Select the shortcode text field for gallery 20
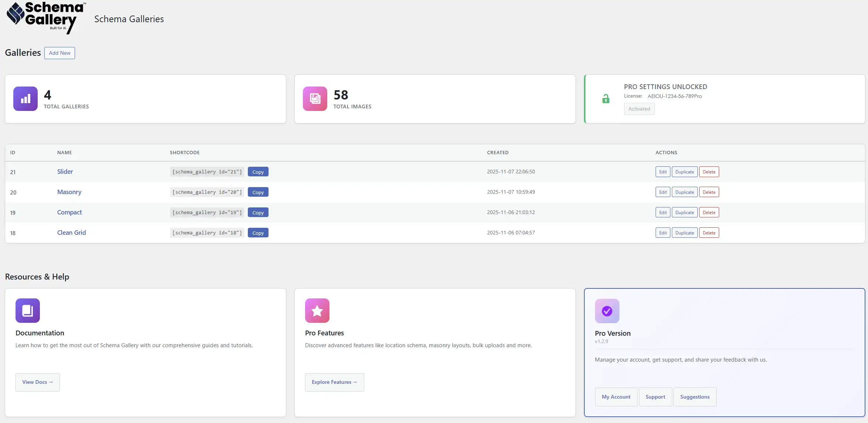 pyautogui.click(x=207, y=192)
